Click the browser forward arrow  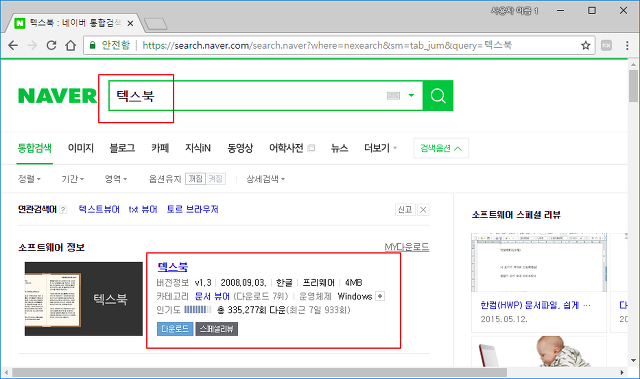click(32, 45)
